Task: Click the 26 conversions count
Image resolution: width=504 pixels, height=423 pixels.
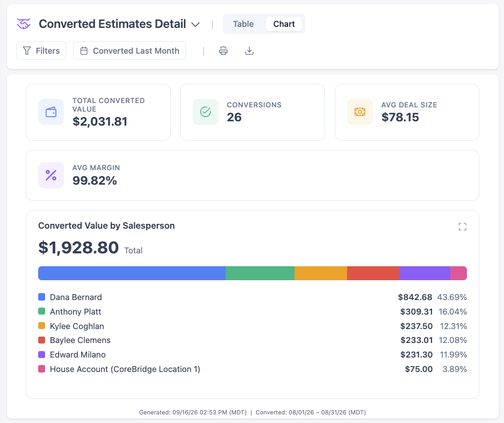Action: [x=234, y=117]
